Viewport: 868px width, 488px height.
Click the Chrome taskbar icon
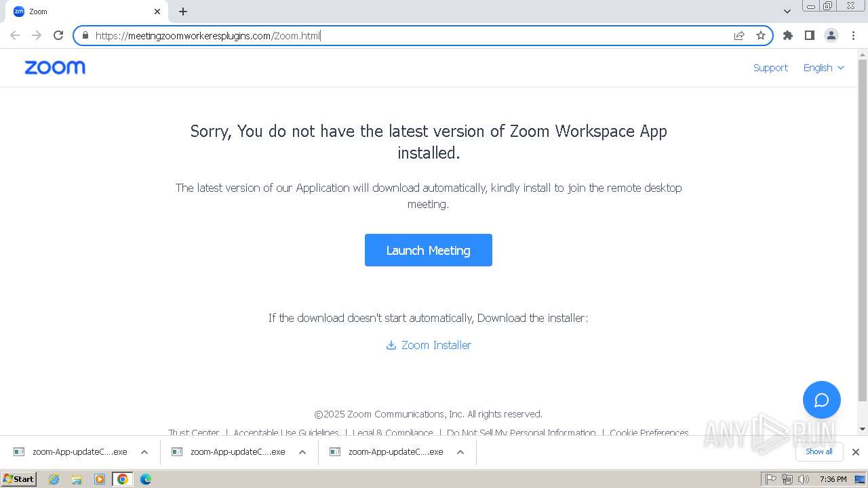coord(122,479)
